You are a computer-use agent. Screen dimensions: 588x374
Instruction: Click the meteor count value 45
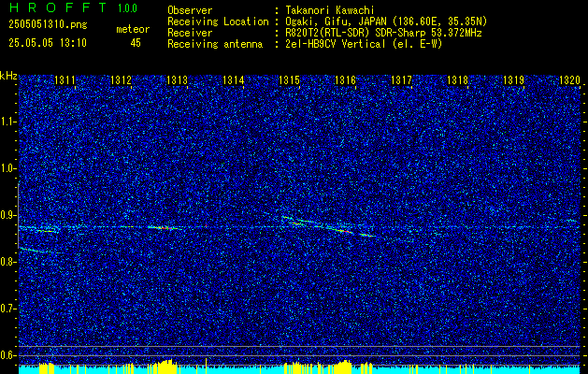136,43
